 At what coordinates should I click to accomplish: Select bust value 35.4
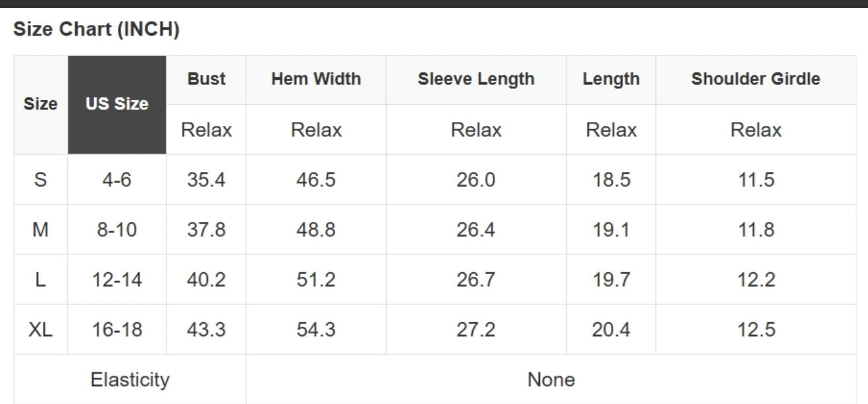tap(206, 180)
